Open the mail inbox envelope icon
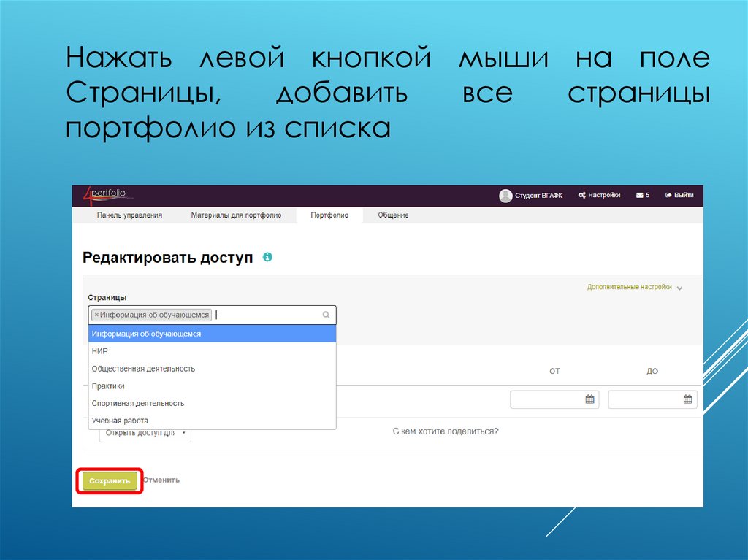 click(x=639, y=195)
